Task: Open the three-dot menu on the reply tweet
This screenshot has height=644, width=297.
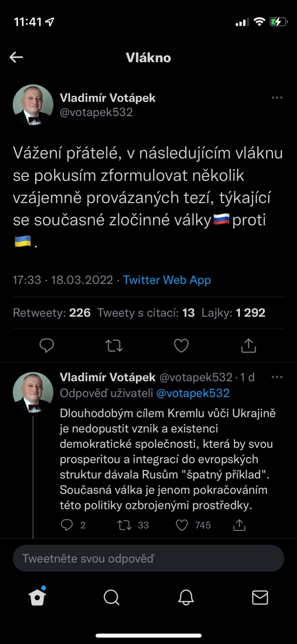Action: coord(277,377)
